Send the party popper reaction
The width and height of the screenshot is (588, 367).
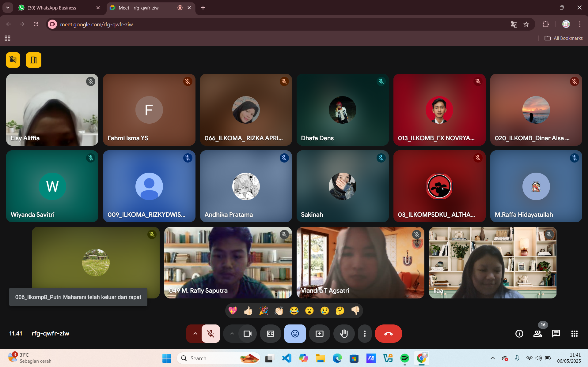[264, 311]
